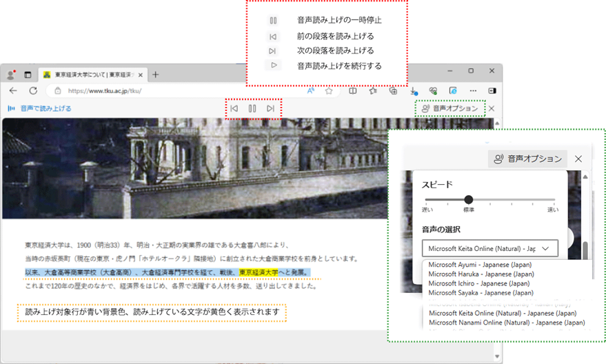606x364 pixels.
Task: Go back with the back arrow
Action: tap(13, 91)
